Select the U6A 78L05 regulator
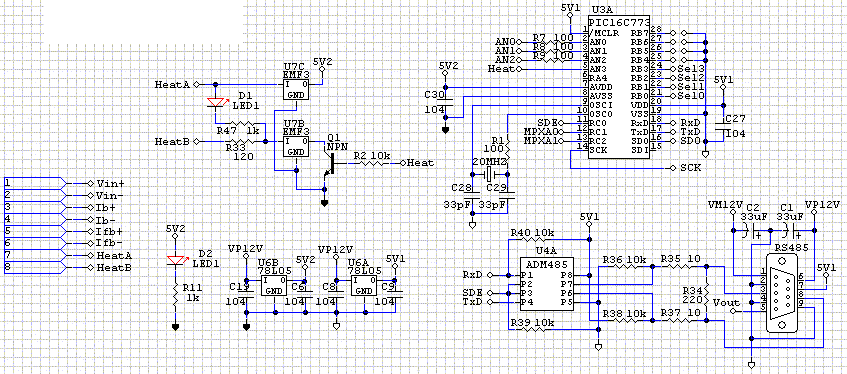This screenshot has height=374, width=847. click(364, 285)
